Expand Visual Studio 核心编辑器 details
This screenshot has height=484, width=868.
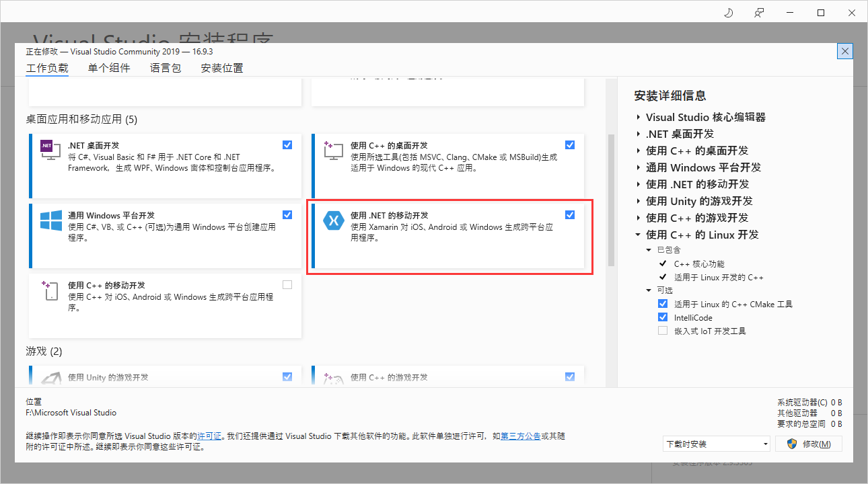point(638,117)
